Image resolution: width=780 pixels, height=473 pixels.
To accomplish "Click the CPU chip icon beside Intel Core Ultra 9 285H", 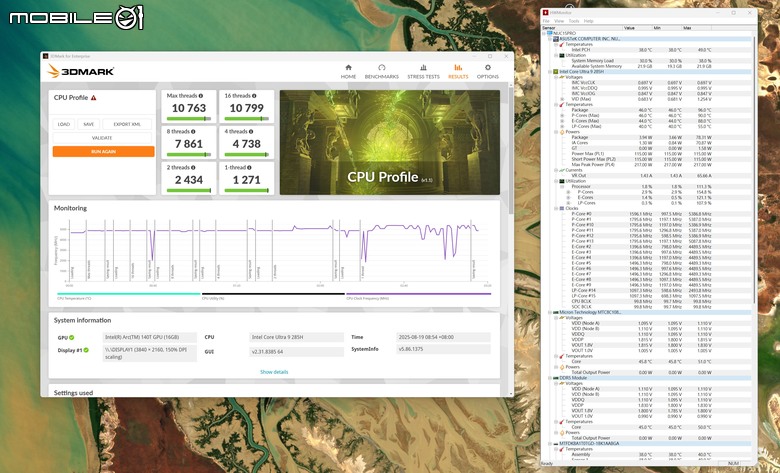I will (556, 72).
